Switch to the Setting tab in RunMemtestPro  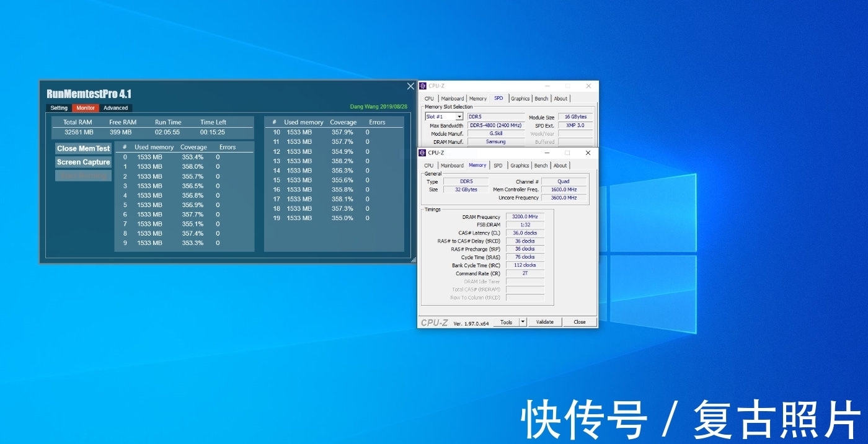tap(59, 108)
